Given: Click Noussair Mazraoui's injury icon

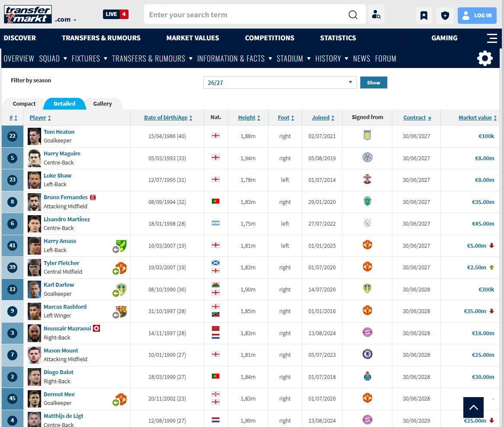Looking at the screenshot, I should point(96,328).
